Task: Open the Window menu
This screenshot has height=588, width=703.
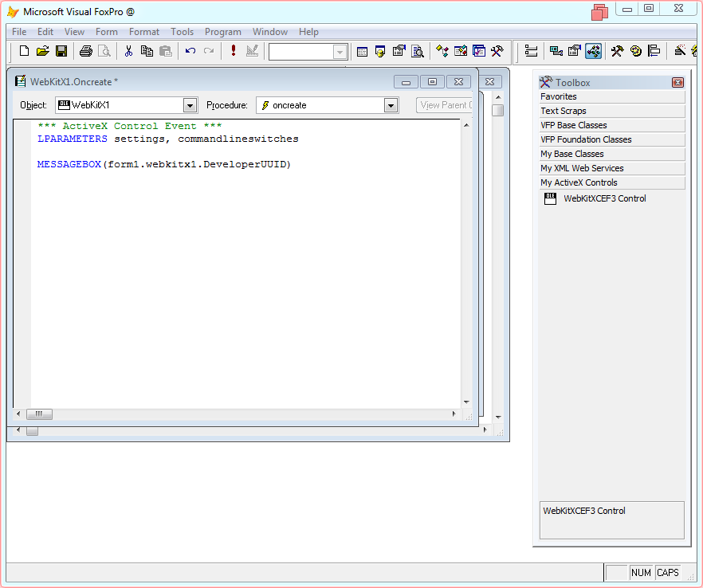Action: [270, 32]
